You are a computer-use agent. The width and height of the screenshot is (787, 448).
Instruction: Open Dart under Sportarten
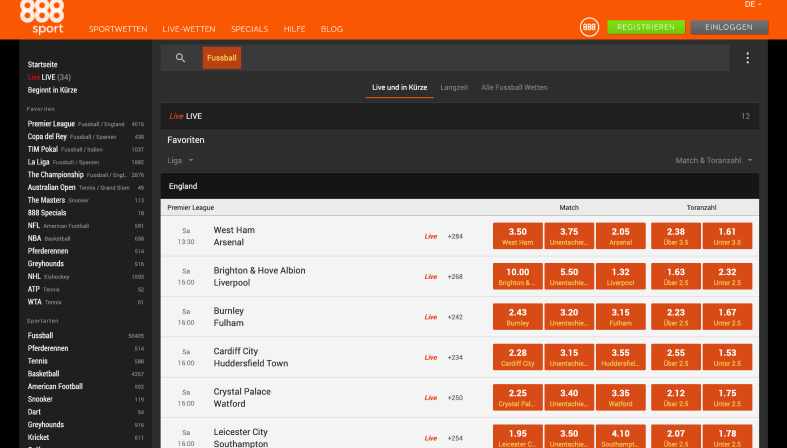coord(85,412)
